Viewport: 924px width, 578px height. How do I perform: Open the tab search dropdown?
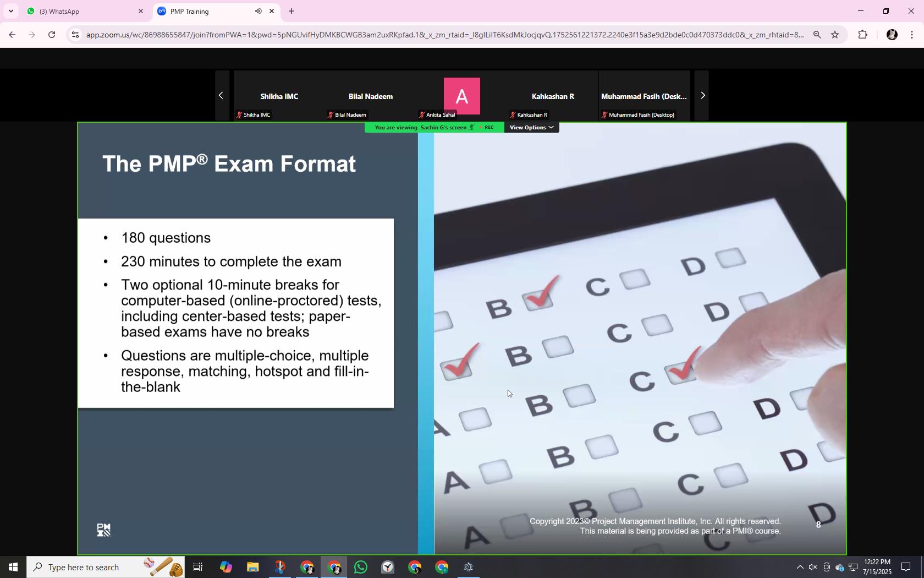[10, 11]
